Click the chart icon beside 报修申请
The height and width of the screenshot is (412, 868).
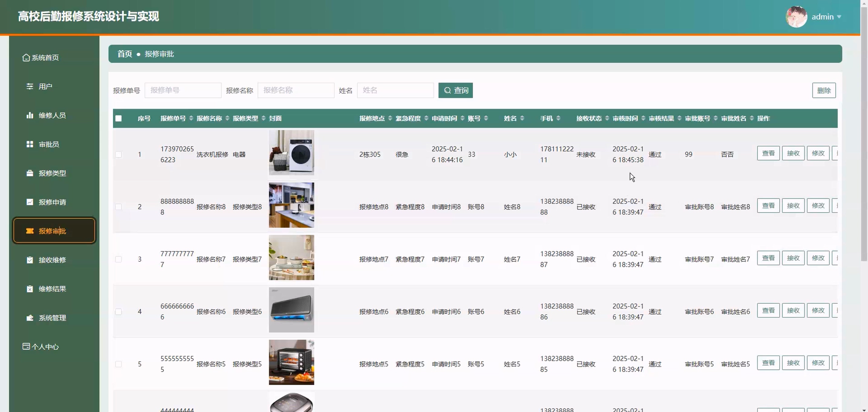(x=30, y=202)
